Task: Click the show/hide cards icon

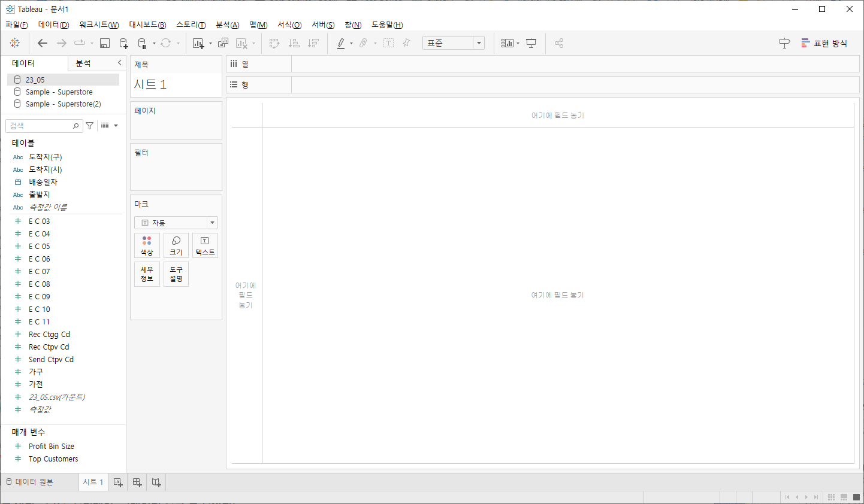Action: [507, 43]
